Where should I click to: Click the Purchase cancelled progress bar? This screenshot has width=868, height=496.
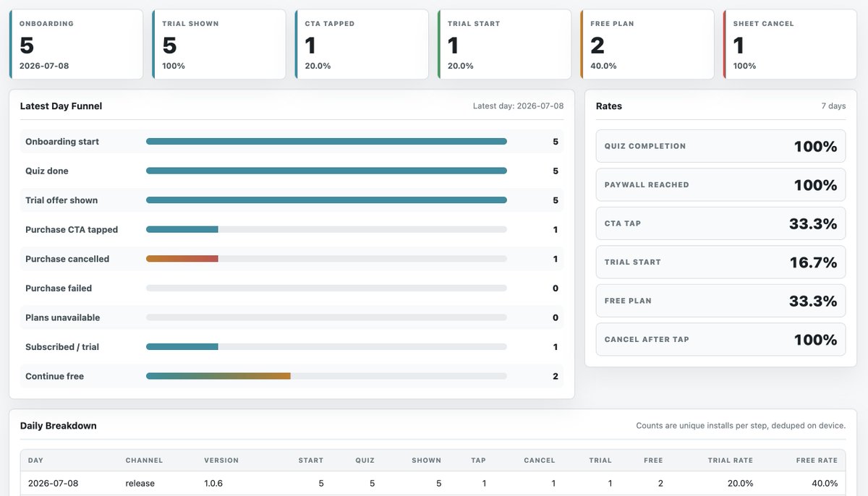click(x=326, y=259)
